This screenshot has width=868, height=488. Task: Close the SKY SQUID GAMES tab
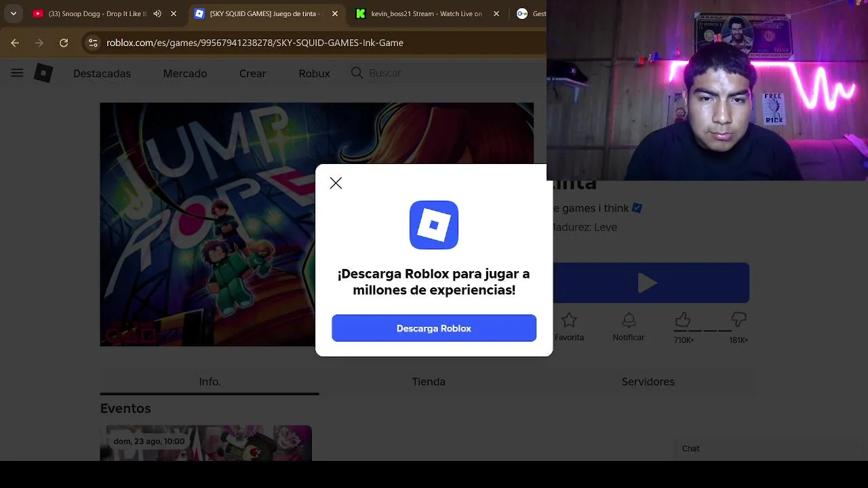coord(335,14)
